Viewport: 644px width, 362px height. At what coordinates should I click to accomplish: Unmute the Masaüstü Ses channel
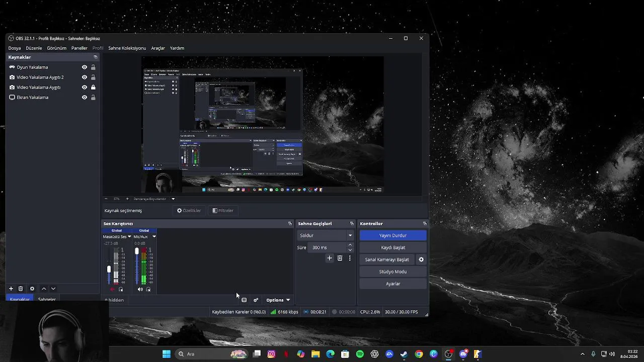click(x=112, y=290)
